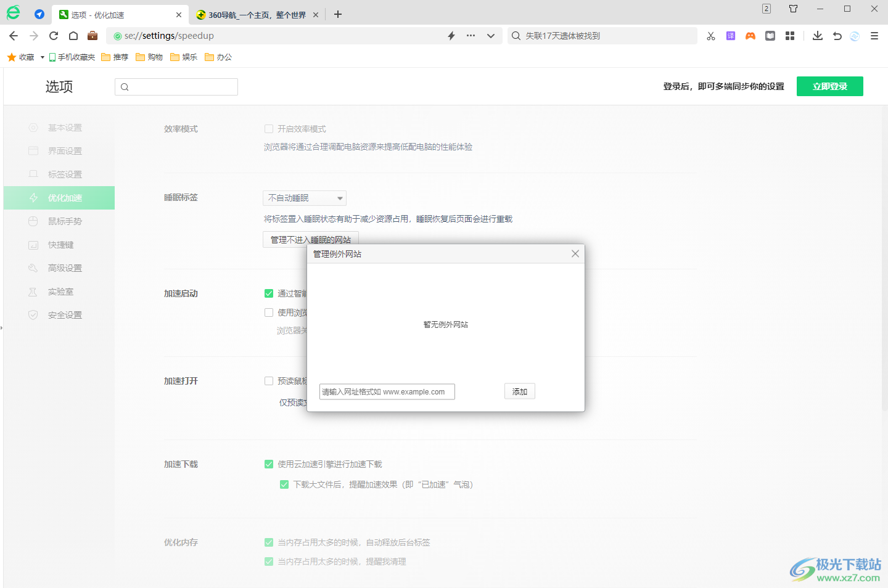Click the settings search input field
The height and width of the screenshot is (588, 888).
(176, 87)
